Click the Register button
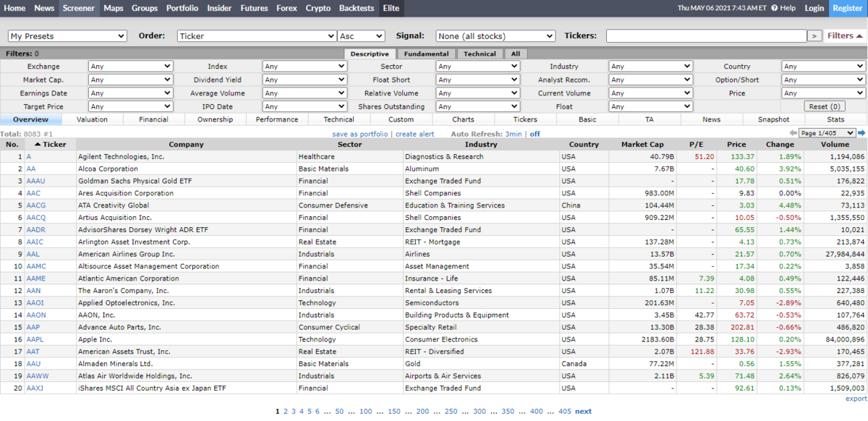This screenshot has width=868, height=421. pos(847,8)
